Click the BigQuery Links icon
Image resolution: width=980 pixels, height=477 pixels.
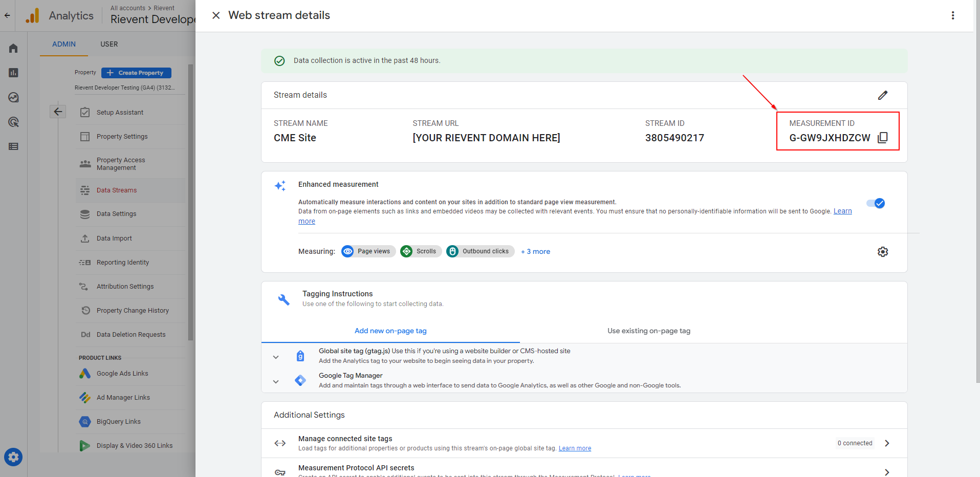[x=85, y=422]
